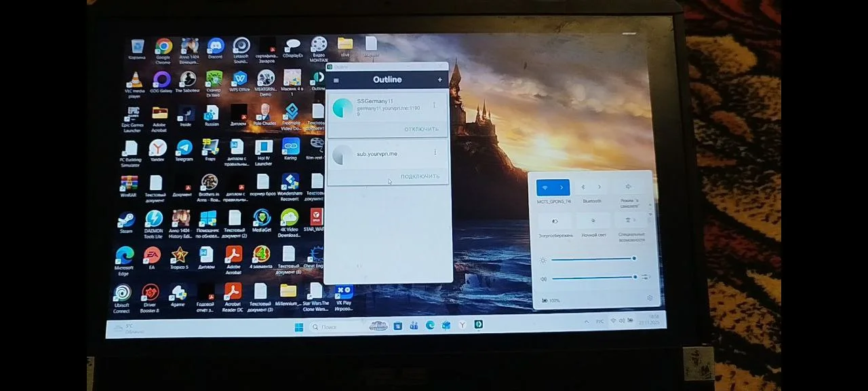868x391 pixels.
Task: Open quick settings gear icon
Action: point(650,299)
